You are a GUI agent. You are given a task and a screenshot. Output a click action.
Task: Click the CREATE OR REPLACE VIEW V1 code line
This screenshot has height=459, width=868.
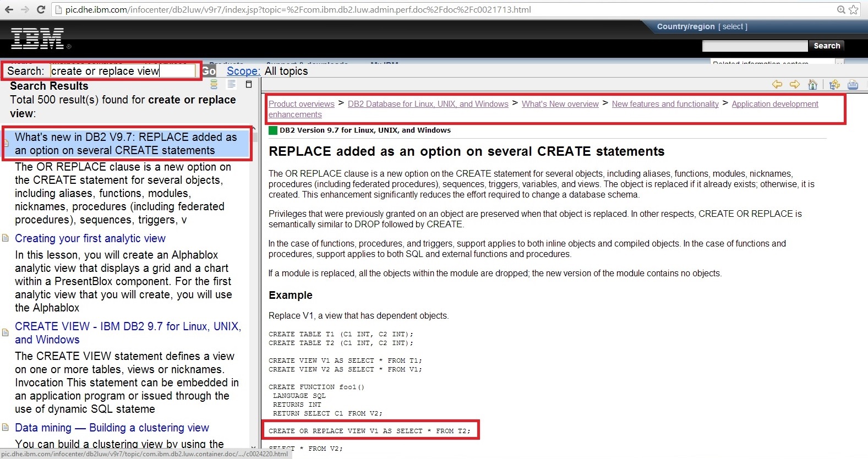370,431
